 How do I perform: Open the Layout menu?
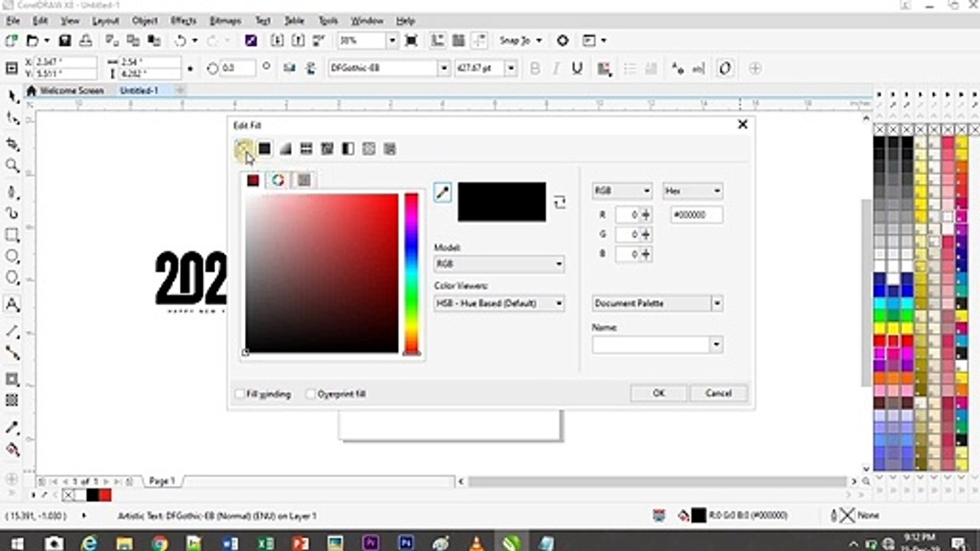pos(106,21)
